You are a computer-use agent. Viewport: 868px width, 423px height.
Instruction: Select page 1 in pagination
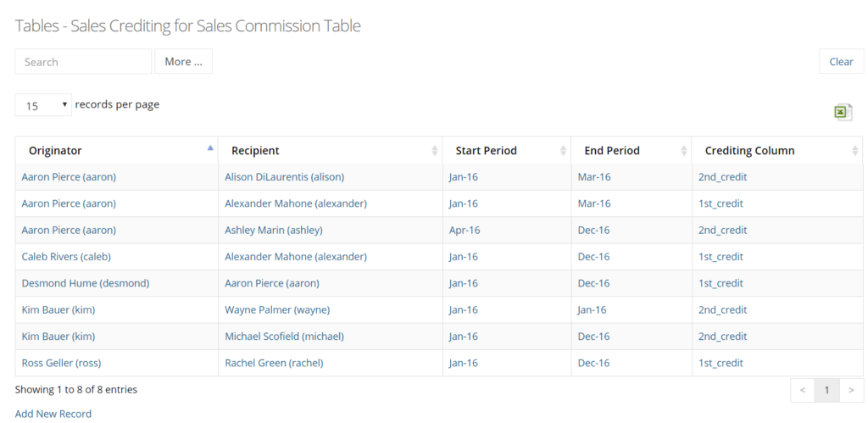click(x=827, y=390)
